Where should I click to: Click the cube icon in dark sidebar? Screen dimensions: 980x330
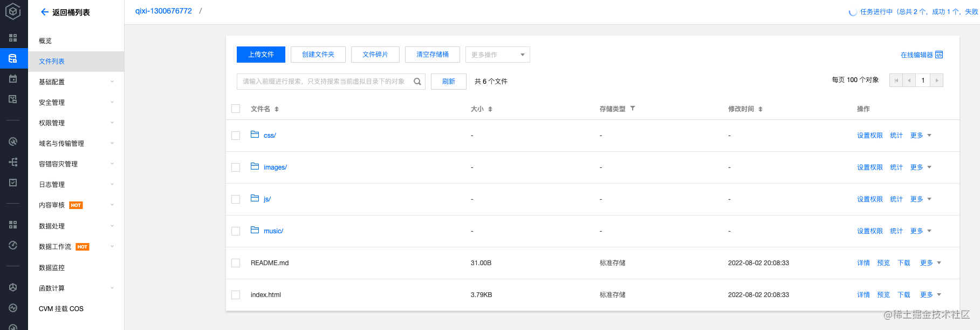click(x=13, y=287)
